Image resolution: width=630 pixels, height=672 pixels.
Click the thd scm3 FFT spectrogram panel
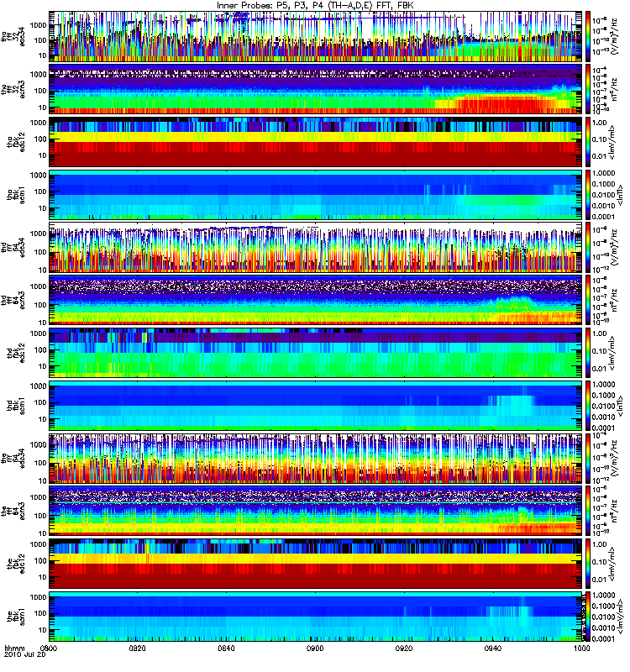(x=316, y=300)
